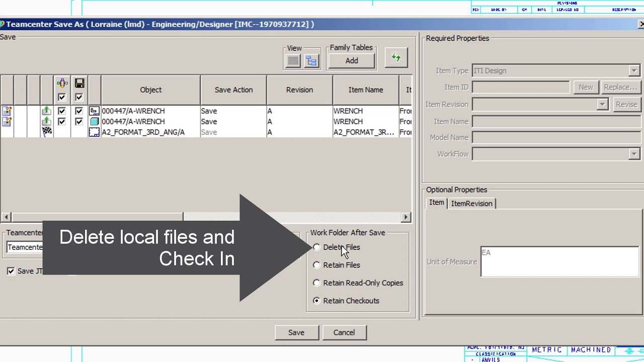Click the table's horizontal scrollbar right arrow
This screenshot has height=362, width=644.
(406, 217)
